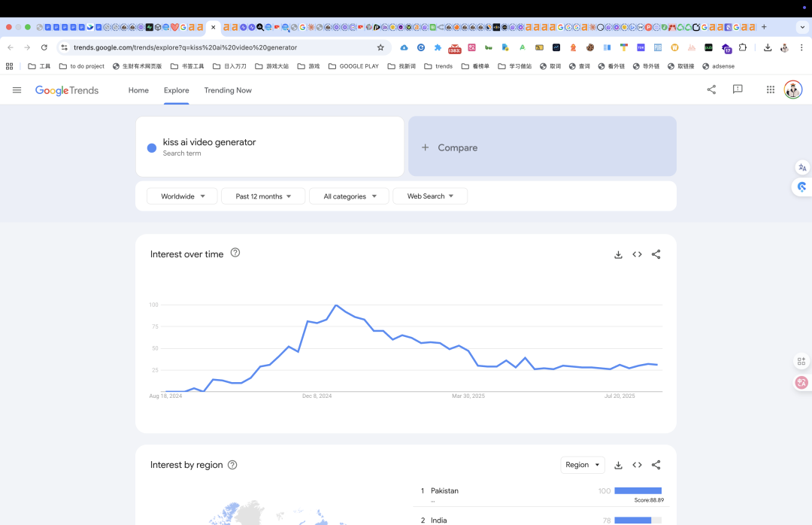Screen dimensions: 812x525
Task: Open the bookmarks apps grid icon
Action: pyautogui.click(x=9, y=66)
